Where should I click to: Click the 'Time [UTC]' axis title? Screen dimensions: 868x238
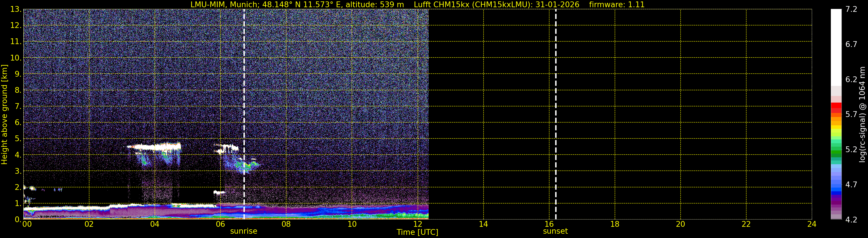click(x=417, y=232)
